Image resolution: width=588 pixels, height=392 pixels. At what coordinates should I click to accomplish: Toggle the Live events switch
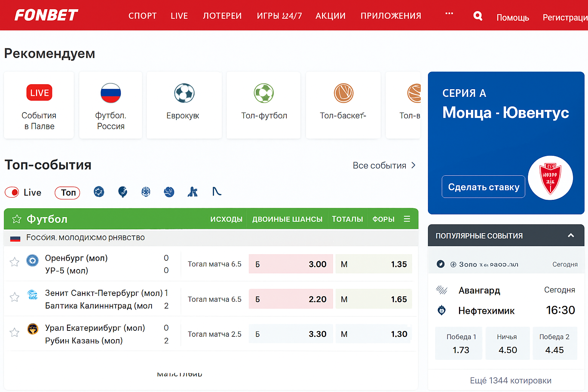[12, 192]
